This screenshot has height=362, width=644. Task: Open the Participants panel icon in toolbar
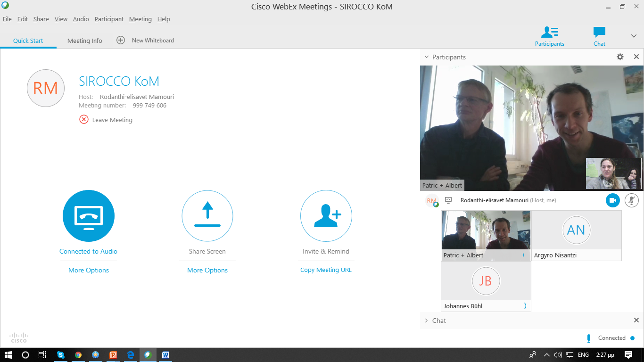click(549, 36)
